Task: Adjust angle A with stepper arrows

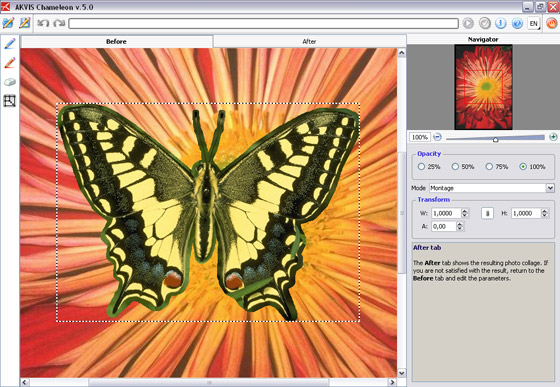Action: click(460, 226)
